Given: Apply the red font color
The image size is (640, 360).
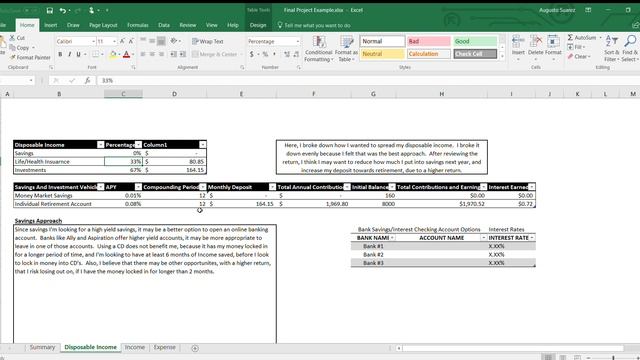Looking at the screenshot, I should pyautogui.click(x=127, y=54).
